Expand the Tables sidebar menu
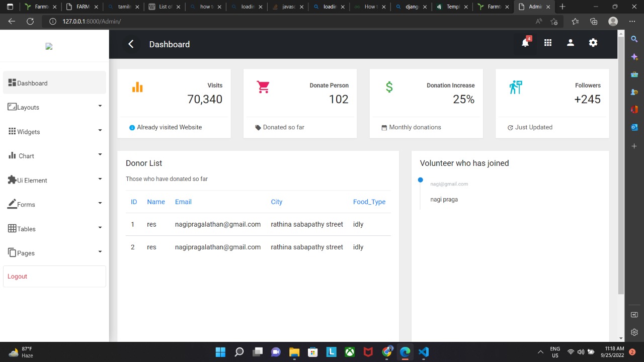The image size is (644, 362). (54, 229)
